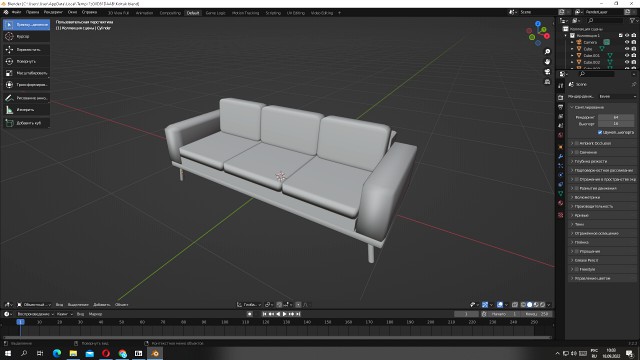Open the Physics properties tab

[x=560, y=175]
